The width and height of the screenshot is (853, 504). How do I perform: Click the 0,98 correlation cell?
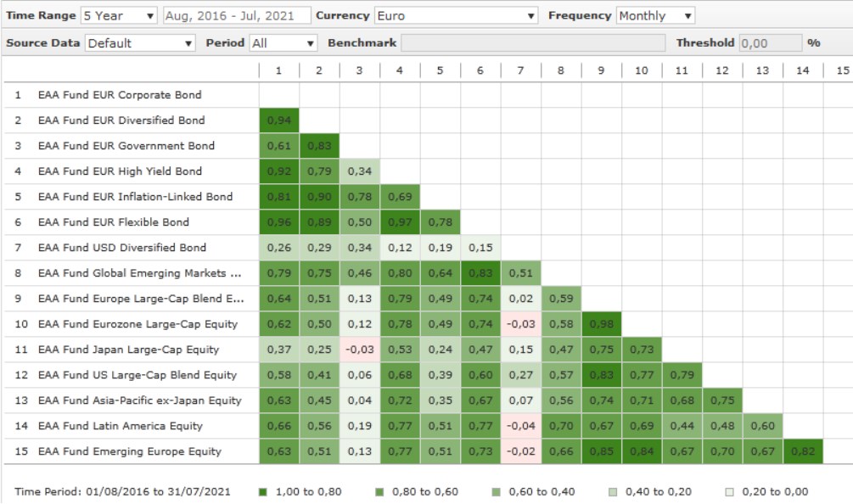[601, 324]
